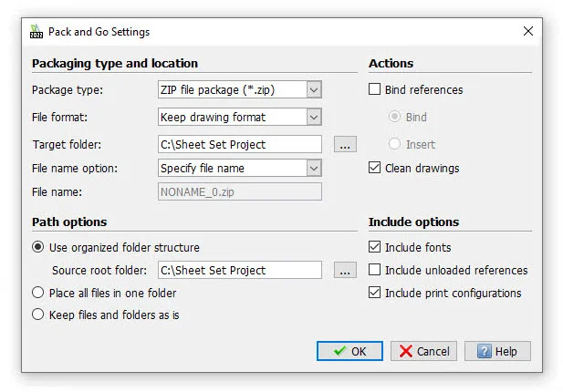Enable the Bind references checkbox

(x=374, y=89)
